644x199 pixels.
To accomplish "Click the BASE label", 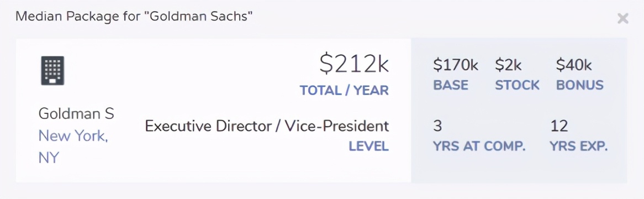I will tap(451, 85).
